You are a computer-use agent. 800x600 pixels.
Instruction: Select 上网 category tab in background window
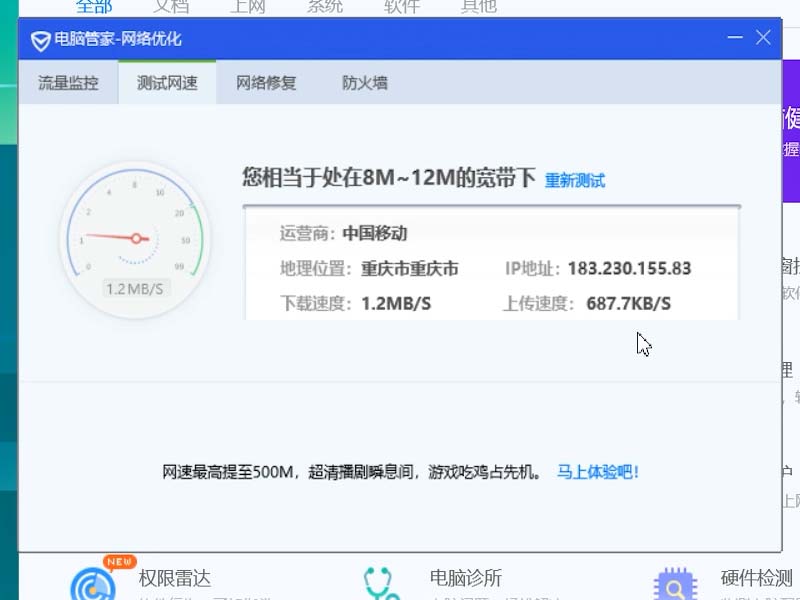point(248,6)
